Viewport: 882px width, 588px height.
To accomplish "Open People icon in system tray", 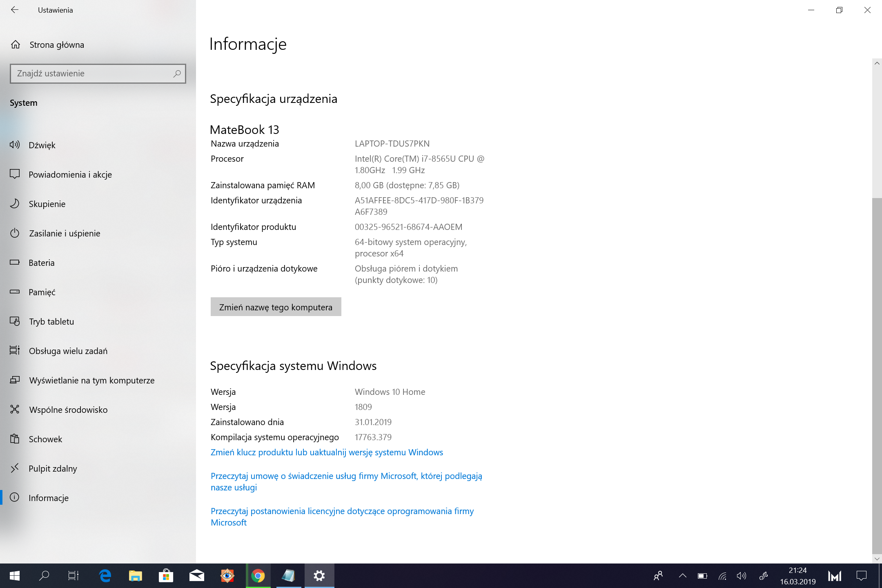I will point(658,576).
